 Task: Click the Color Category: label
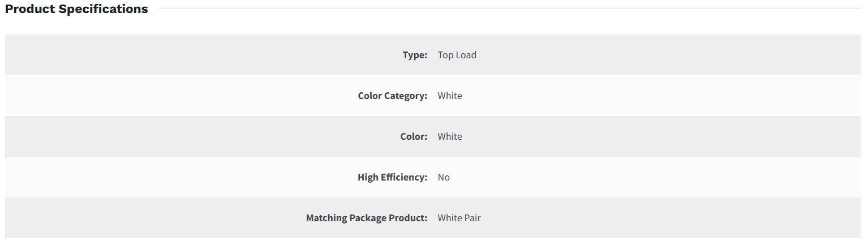[x=392, y=96]
